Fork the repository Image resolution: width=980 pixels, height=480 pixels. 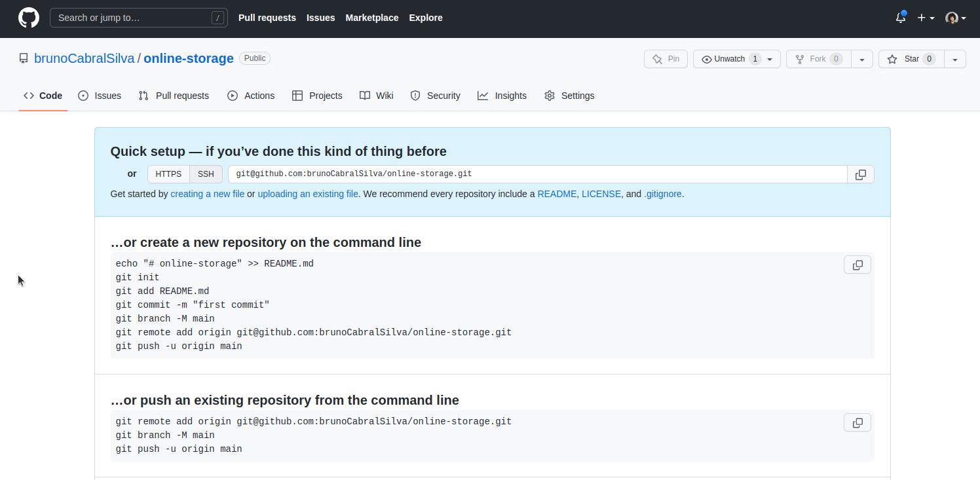[x=819, y=59]
